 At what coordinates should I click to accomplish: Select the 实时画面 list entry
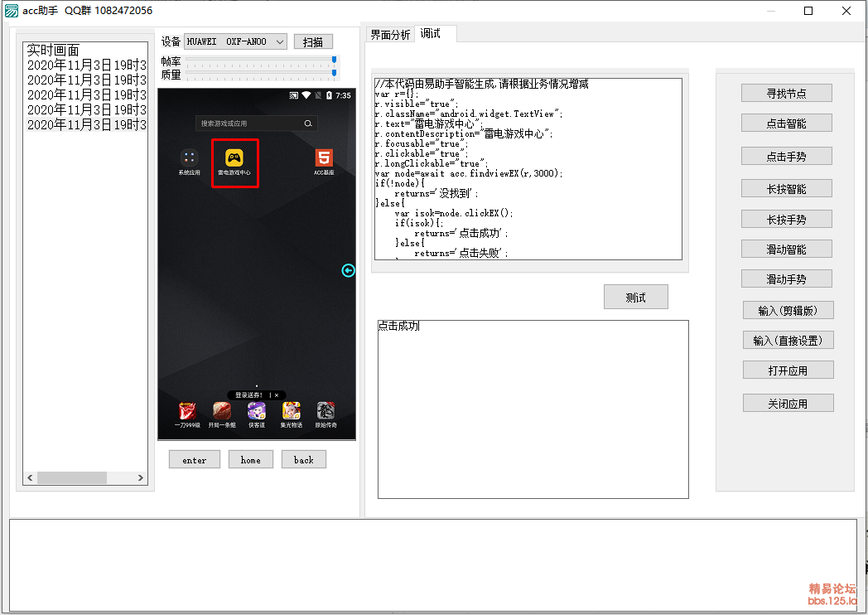coord(53,50)
